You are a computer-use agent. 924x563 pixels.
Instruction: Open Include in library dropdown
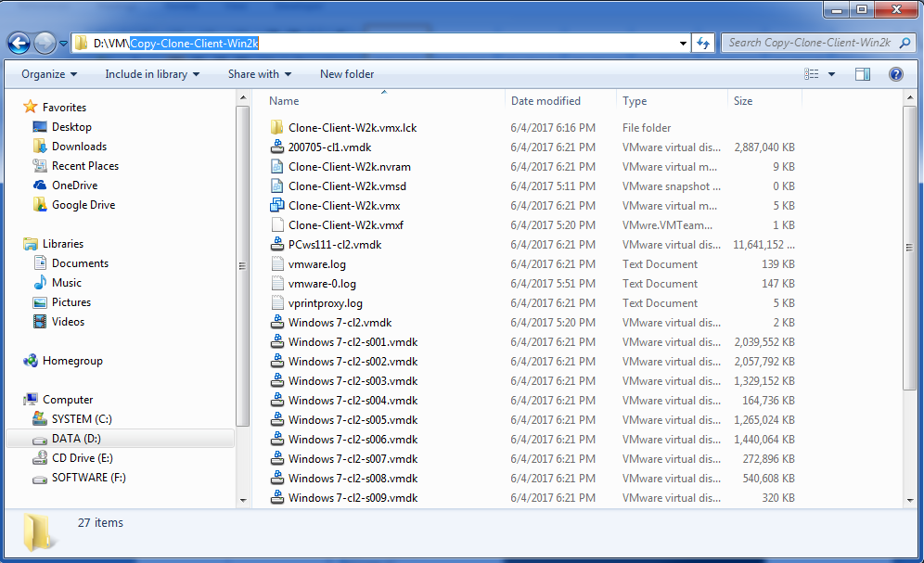tap(152, 74)
